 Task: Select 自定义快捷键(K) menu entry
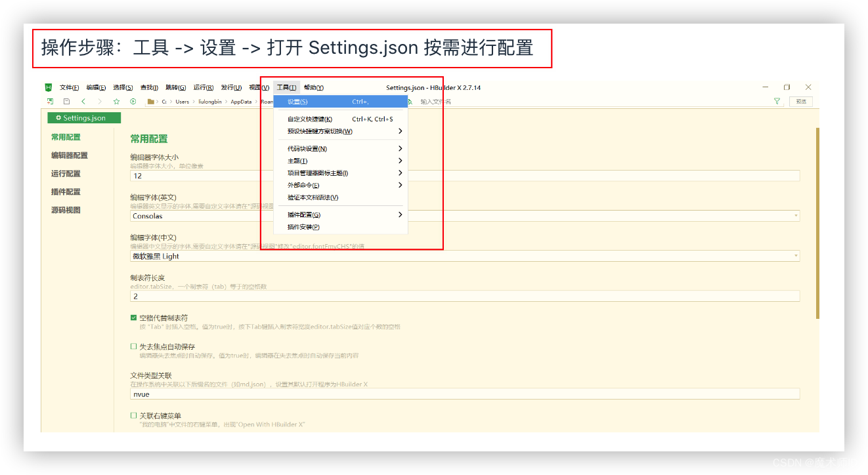pos(341,119)
